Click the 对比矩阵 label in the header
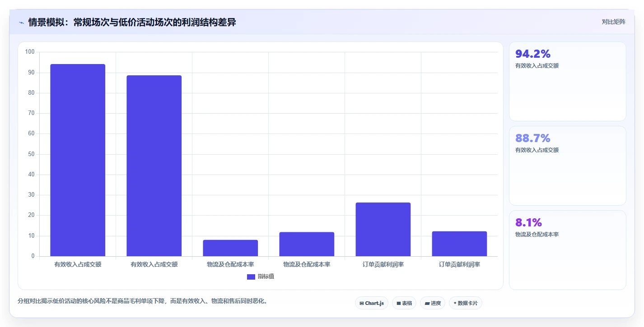The height and width of the screenshot is (327, 644). (614, 22)
